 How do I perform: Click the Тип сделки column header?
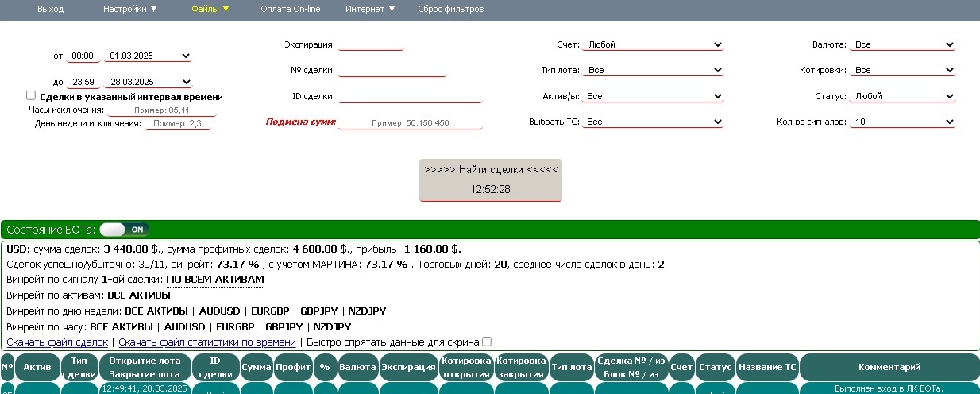point(79,367)
